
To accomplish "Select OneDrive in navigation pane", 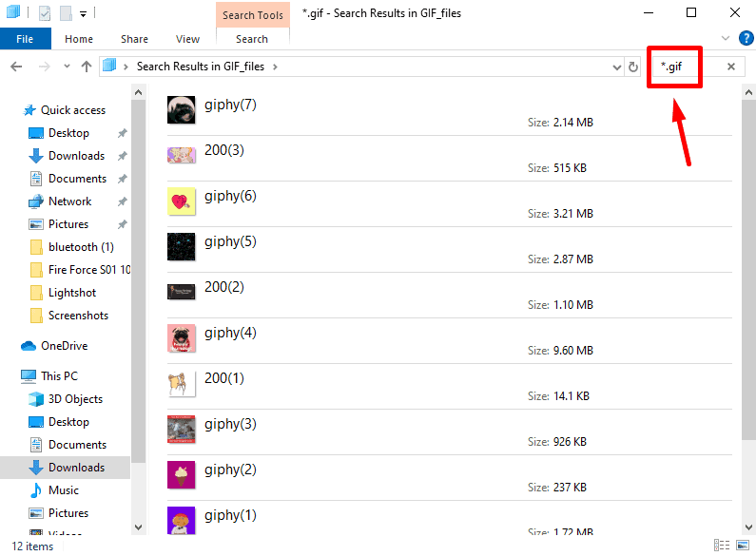I will 54,345.
